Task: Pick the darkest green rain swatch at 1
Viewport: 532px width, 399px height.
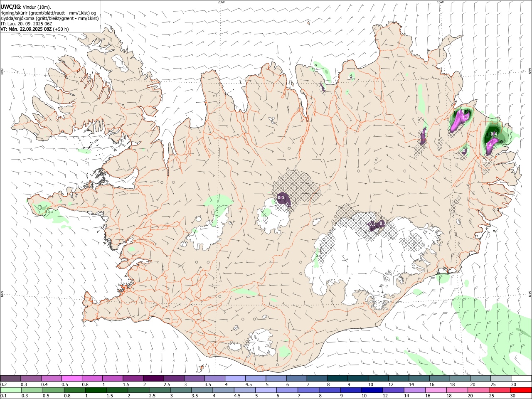Action: (x=96, y=390)
